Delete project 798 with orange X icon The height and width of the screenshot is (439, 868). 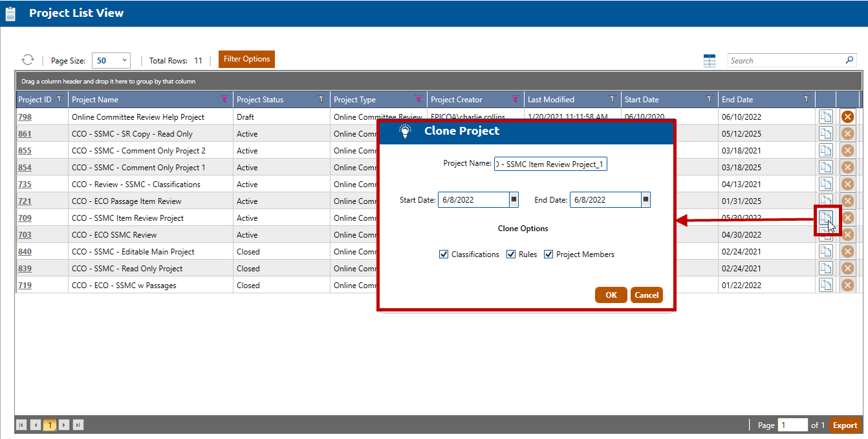coord(847,117)
